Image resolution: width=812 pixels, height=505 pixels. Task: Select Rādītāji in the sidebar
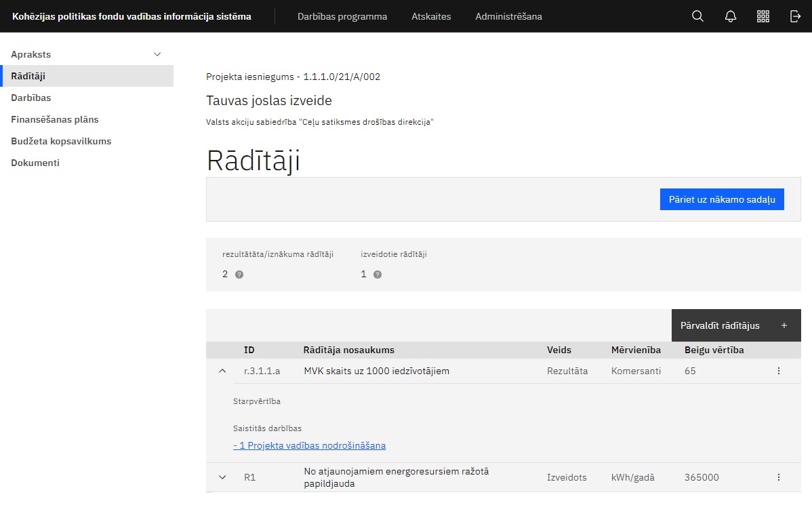[x=87, y=76]
